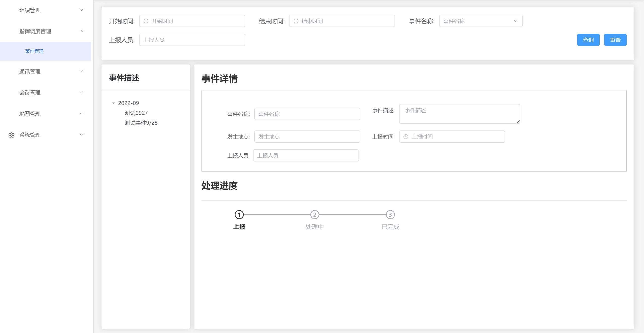
Task: Select 测试0927 in event tree
Action: pyautogui.click(x=136, y=113)
